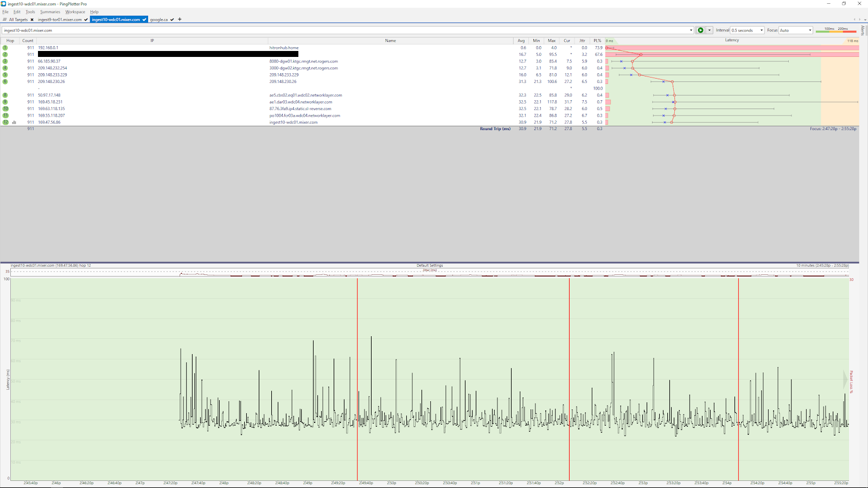Select IP 66.185.90.37 in hop 3
868x488 pixels.
pyautogui.click(x=49, y=61)
